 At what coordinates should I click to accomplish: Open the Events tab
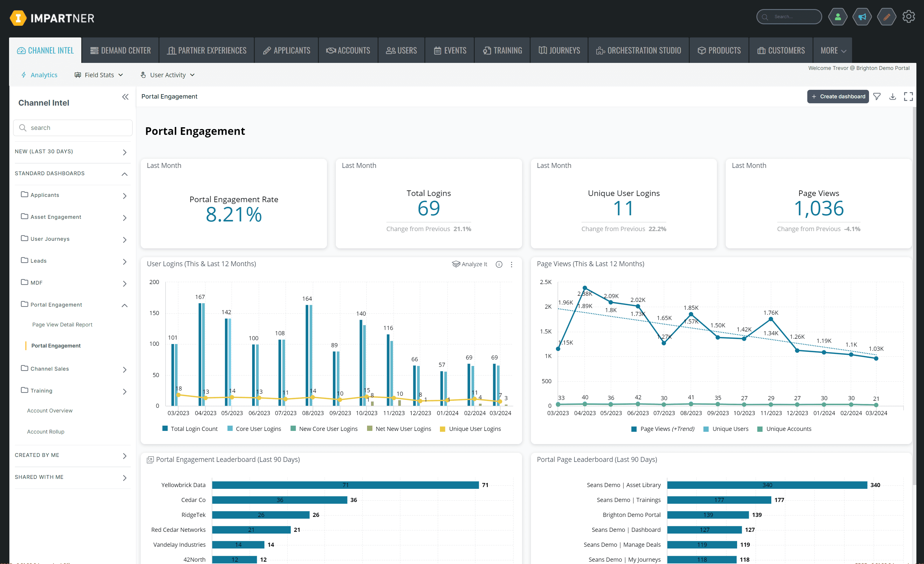(x=450, y=50)
